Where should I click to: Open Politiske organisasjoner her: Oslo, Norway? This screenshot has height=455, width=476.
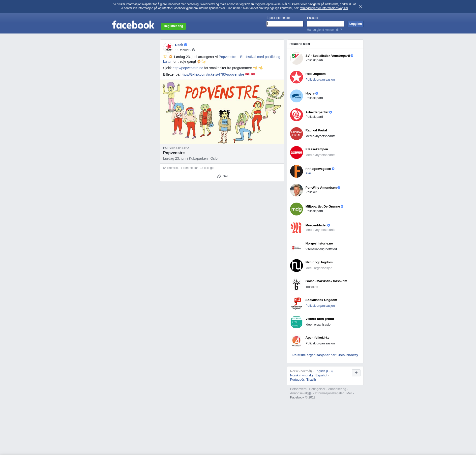coord(325,355)
